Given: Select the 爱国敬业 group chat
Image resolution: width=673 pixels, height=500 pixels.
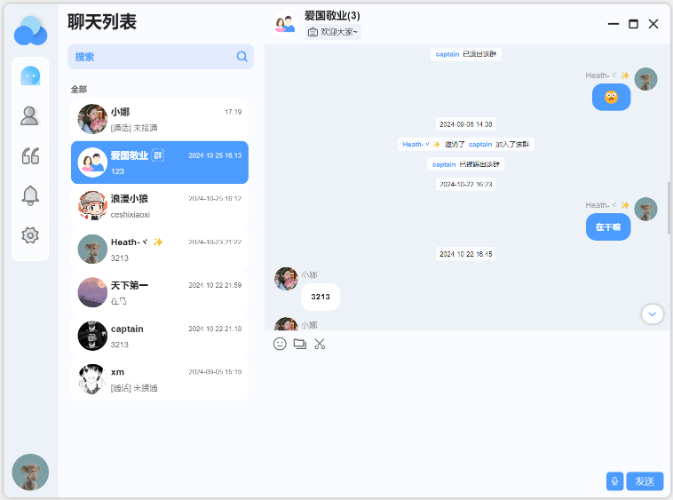Looking at the screenshot, I should (160, 163).
